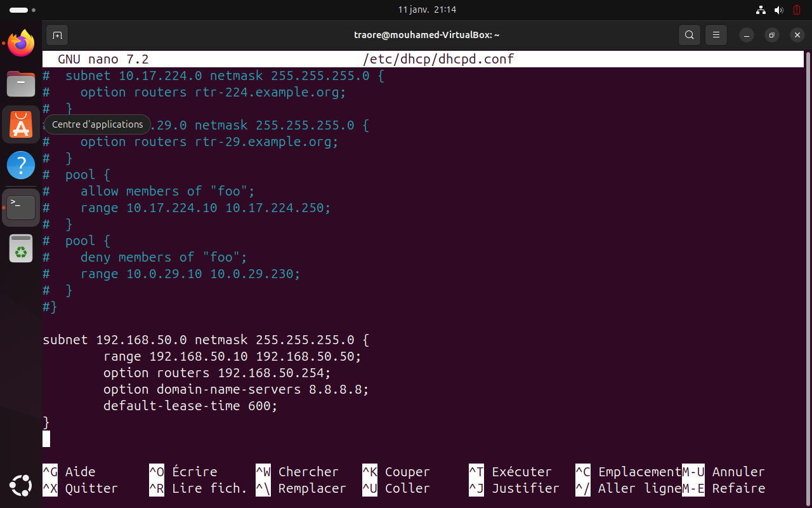Open the power system menu icon
812x508 pixels.
click(x=797, y=10)
